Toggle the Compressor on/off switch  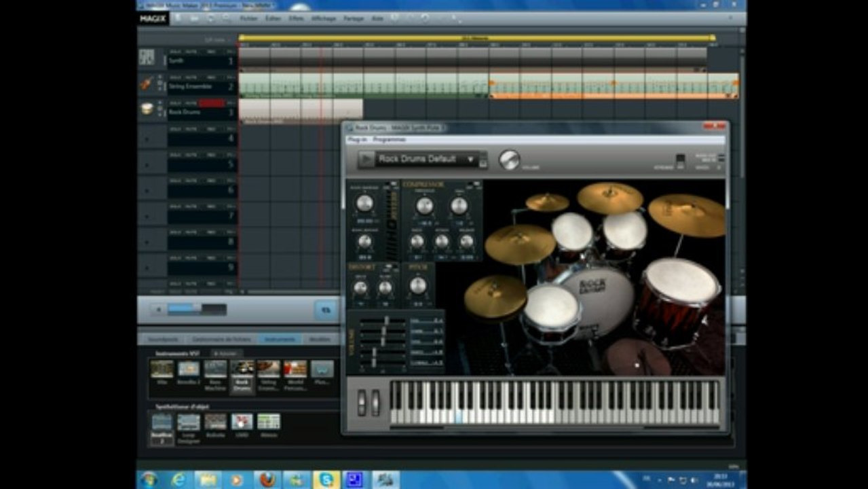[x=474, y=185]
